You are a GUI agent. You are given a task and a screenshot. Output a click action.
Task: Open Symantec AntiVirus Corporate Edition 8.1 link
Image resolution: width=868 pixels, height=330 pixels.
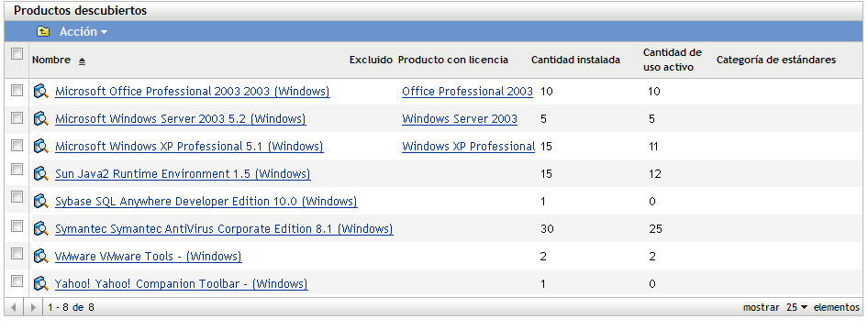pyautogui.click(x=224, y=229)
